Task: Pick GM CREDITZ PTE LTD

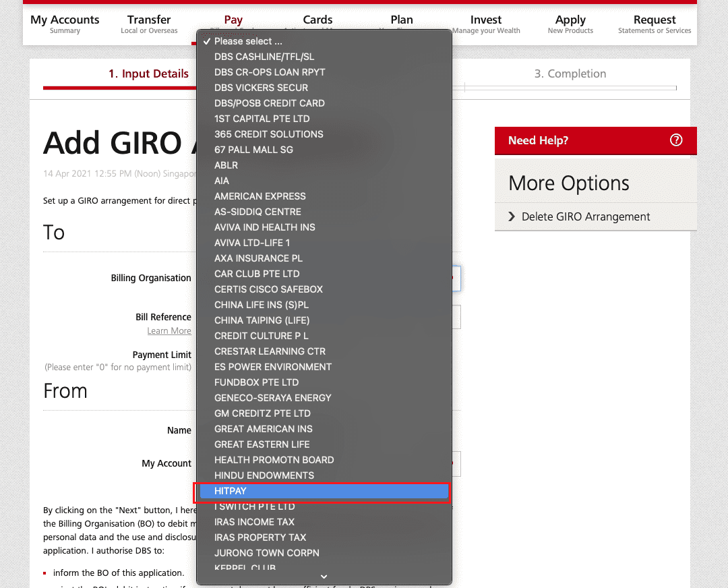Action: [x=324, y=413]
